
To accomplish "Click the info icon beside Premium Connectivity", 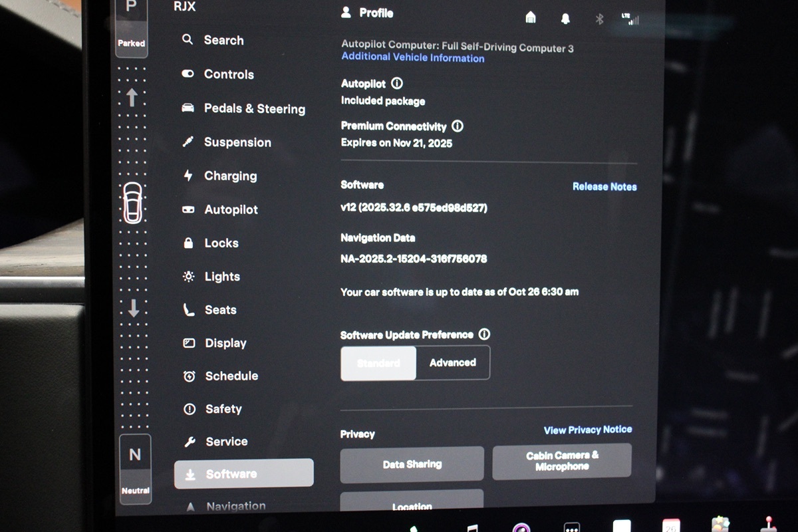I will [x=458, y=126].
